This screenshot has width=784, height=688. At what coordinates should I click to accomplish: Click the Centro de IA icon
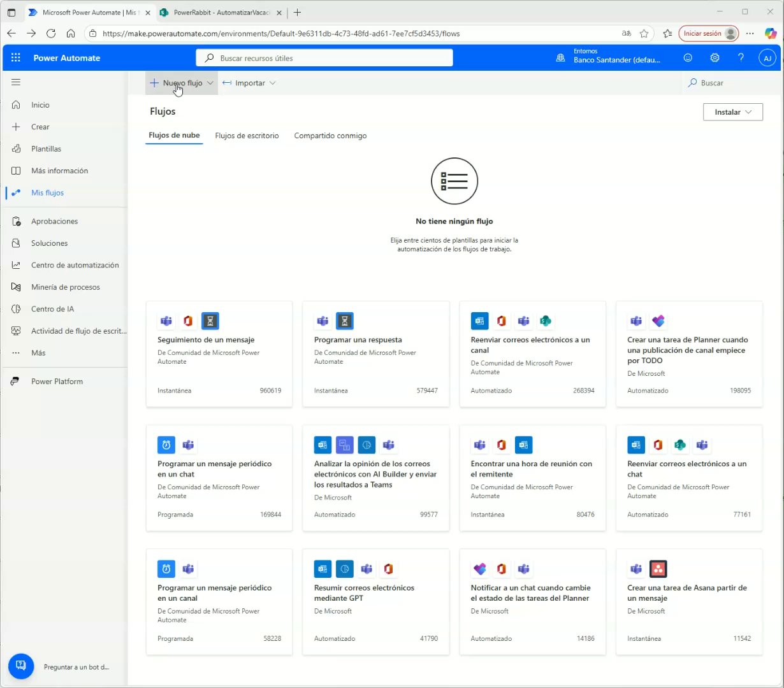pos(16,309)
